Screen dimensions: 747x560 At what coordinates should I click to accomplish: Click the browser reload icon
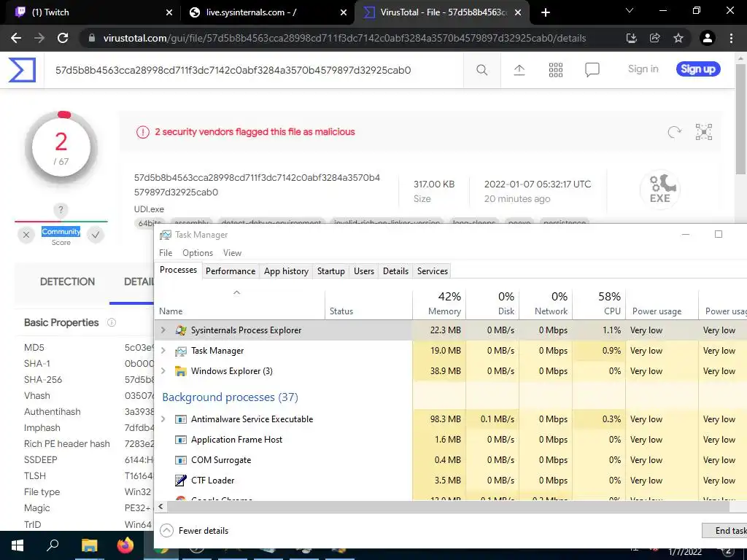pos(63,38)
